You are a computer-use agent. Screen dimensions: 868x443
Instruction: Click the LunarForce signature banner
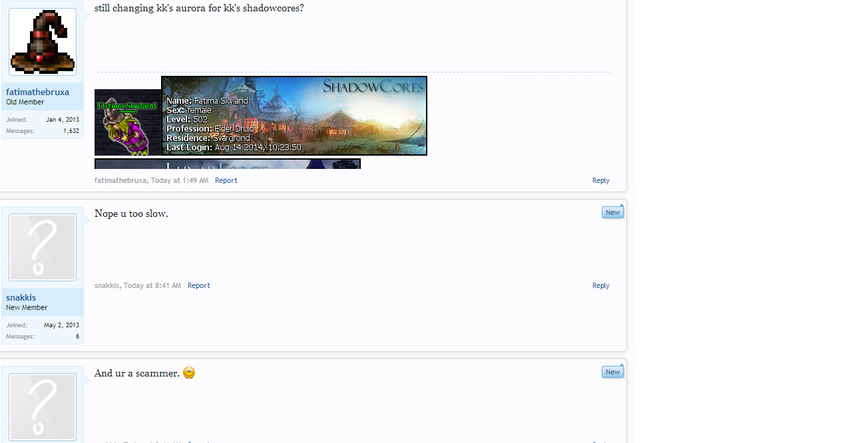pyautogui.click(x=228, y=164)
